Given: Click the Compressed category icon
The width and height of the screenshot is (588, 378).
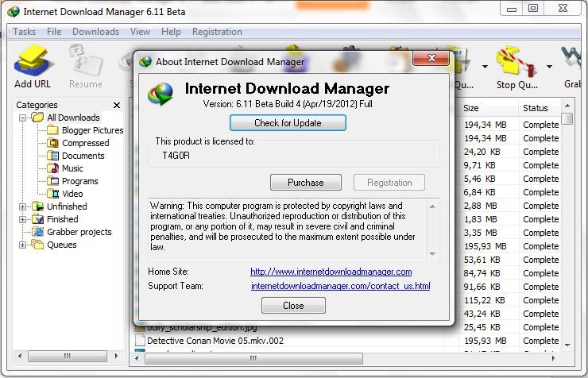Looking at the screenshot, I should click(x=52, y=143).
